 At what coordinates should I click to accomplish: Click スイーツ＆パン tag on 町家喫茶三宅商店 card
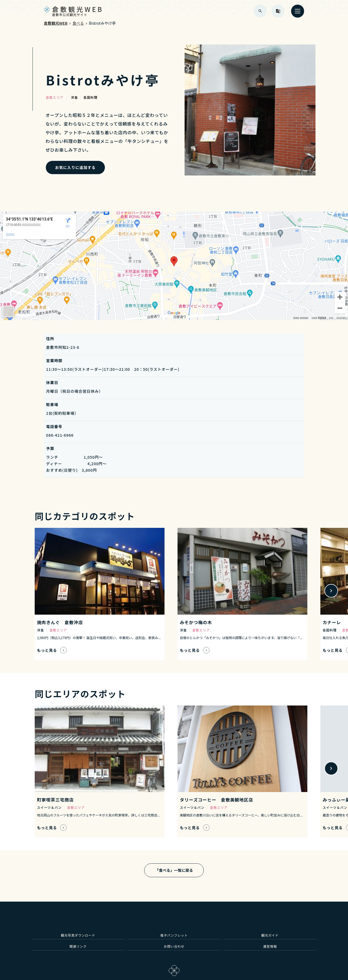click(49, 807)
